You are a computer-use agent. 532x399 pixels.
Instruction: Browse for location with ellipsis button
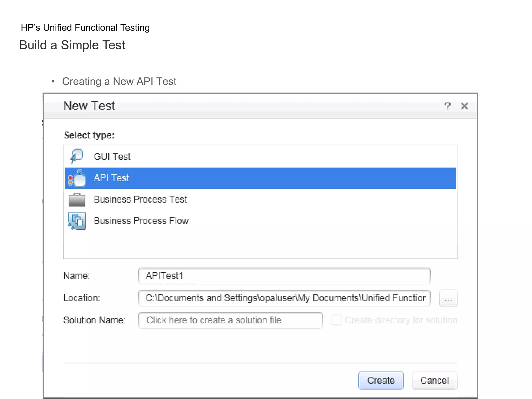448,298
